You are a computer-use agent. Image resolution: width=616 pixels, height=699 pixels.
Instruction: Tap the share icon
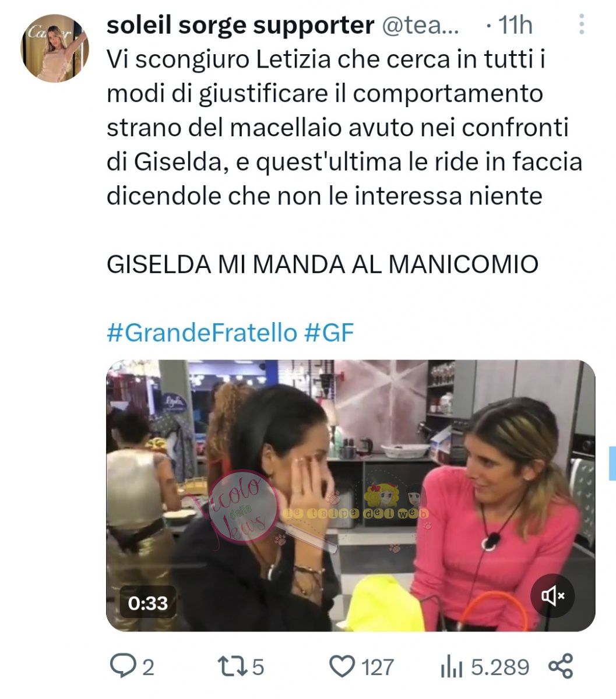[x=561, y=666]
